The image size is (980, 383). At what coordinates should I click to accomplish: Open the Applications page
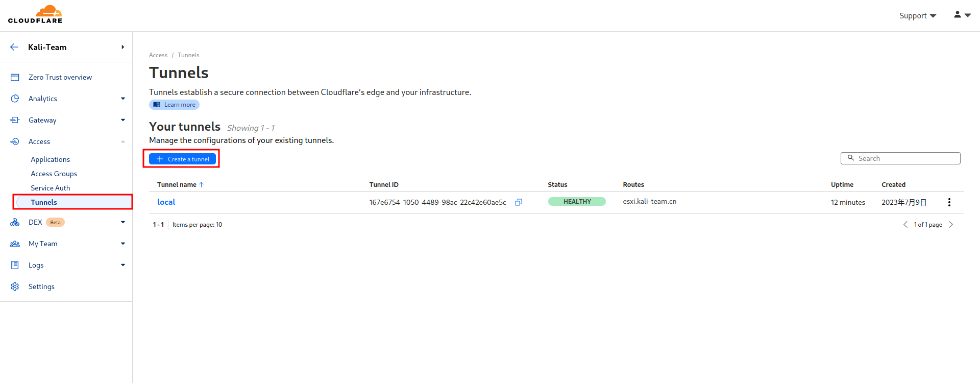(50, 159)
